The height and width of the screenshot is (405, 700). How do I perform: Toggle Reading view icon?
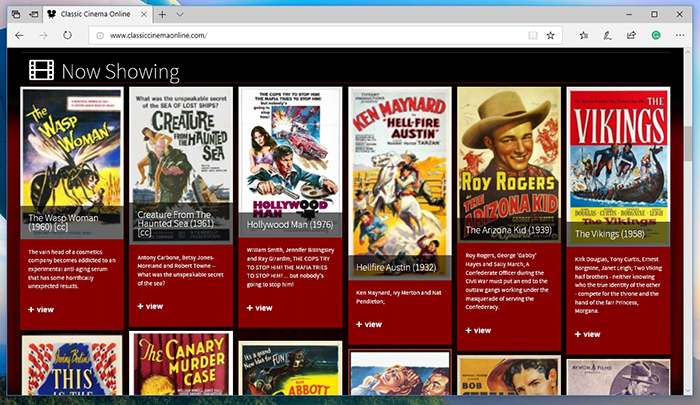(533, 35)
